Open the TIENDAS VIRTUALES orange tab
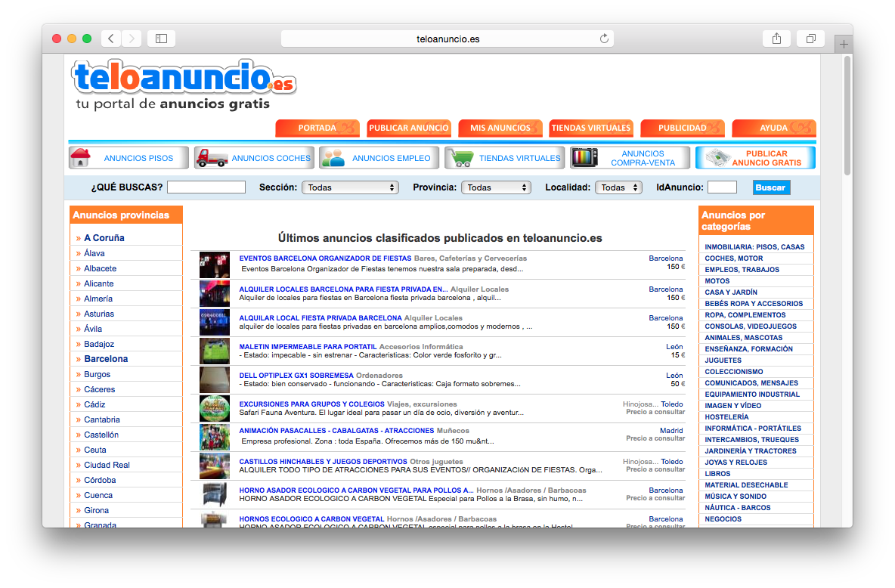The image size is (895, 588). pos(591,128)
